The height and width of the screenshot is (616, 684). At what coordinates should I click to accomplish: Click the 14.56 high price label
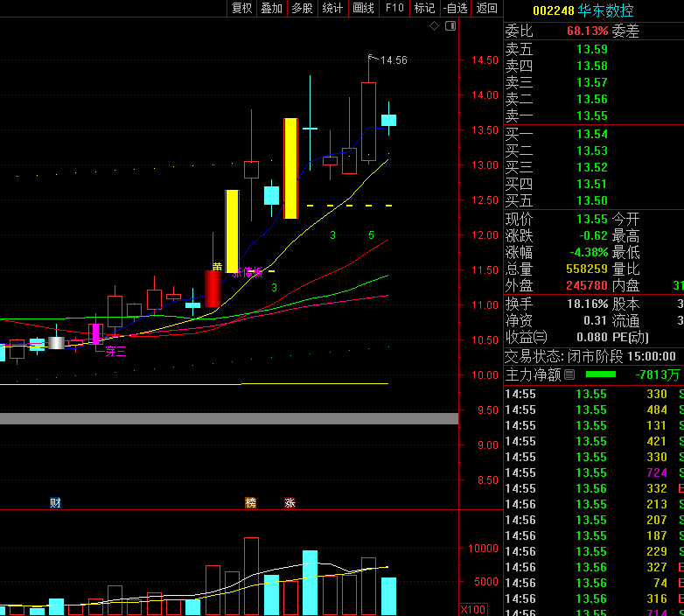click(x=394, y=60)
